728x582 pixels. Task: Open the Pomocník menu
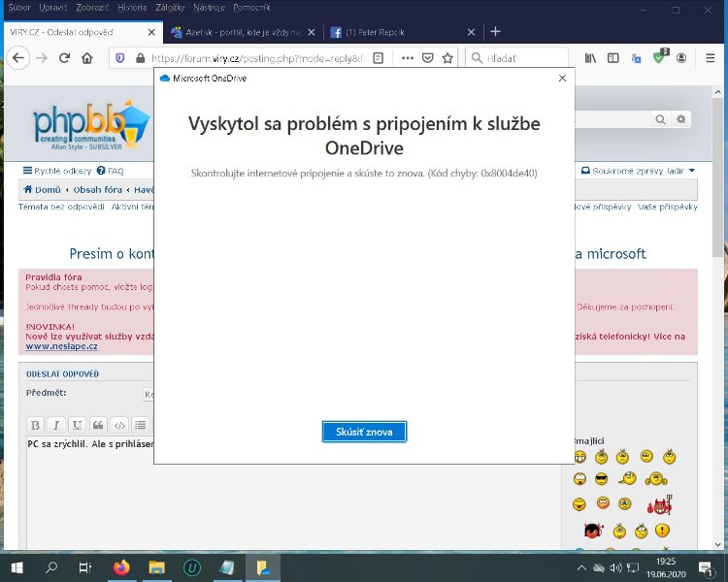(x=251, y=8)
